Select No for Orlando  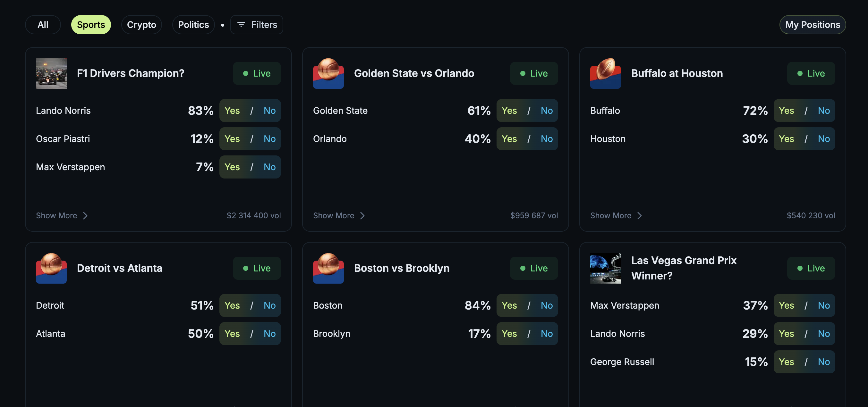(546, 139)
